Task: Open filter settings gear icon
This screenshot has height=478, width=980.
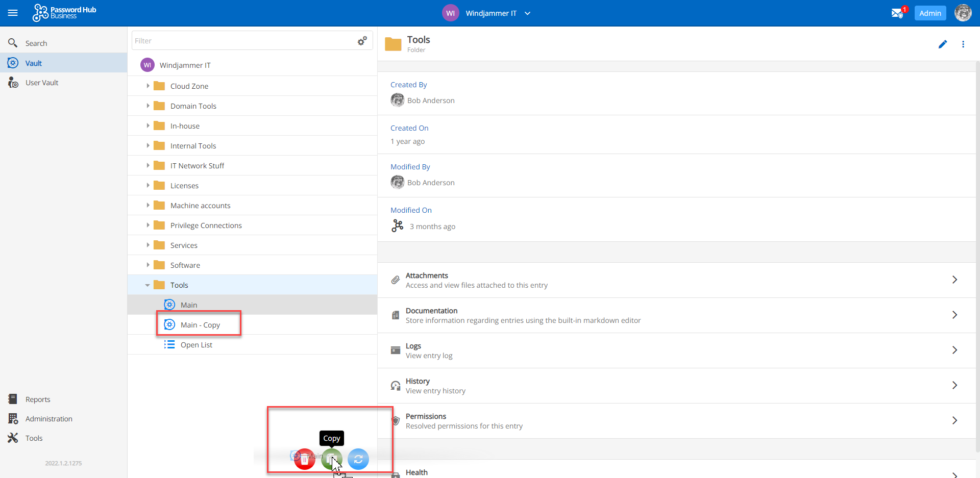Action: [x=362, y=41]
